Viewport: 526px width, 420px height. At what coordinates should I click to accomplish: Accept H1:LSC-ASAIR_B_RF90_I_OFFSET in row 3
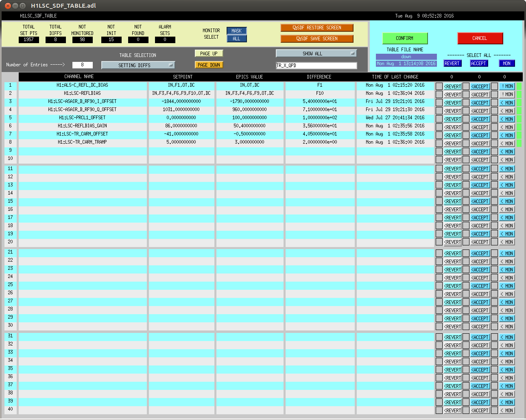[x=480, y=103]
